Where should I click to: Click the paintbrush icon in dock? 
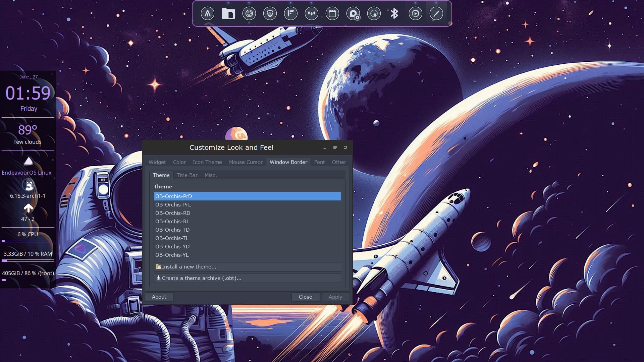click(x=436, y=14)
